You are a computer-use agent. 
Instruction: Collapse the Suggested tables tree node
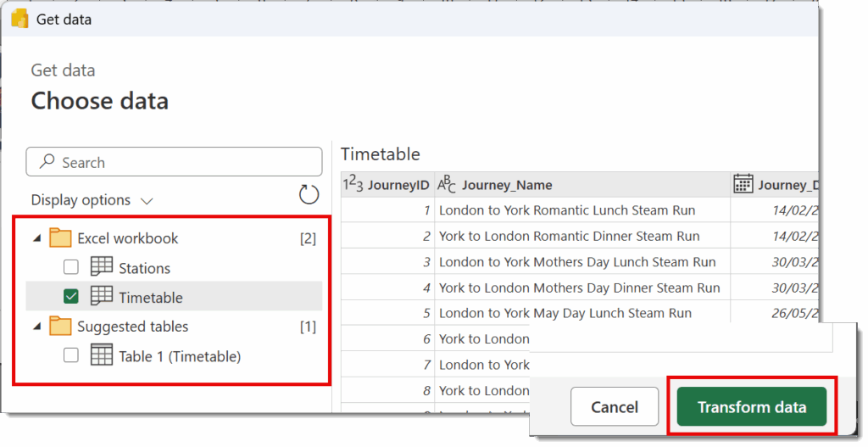tap(37, 327)
